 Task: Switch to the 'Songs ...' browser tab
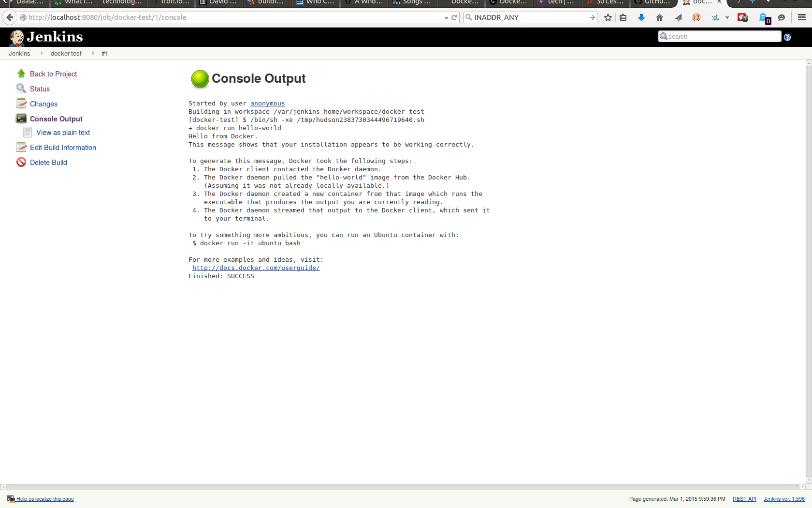click(x=412, y=3)
